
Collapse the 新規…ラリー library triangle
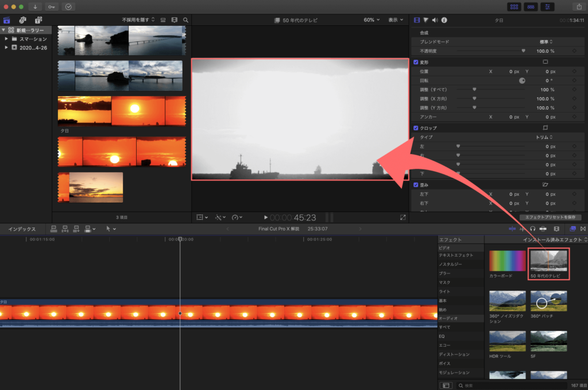(x=3, y=30)
